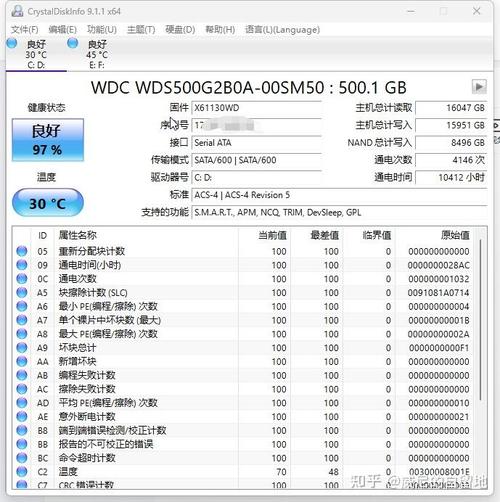Image resolution: width=500 pixels, height=502 pixels.
Task: Click health status icon of C: D: disk
Action: tap(12, 43)
